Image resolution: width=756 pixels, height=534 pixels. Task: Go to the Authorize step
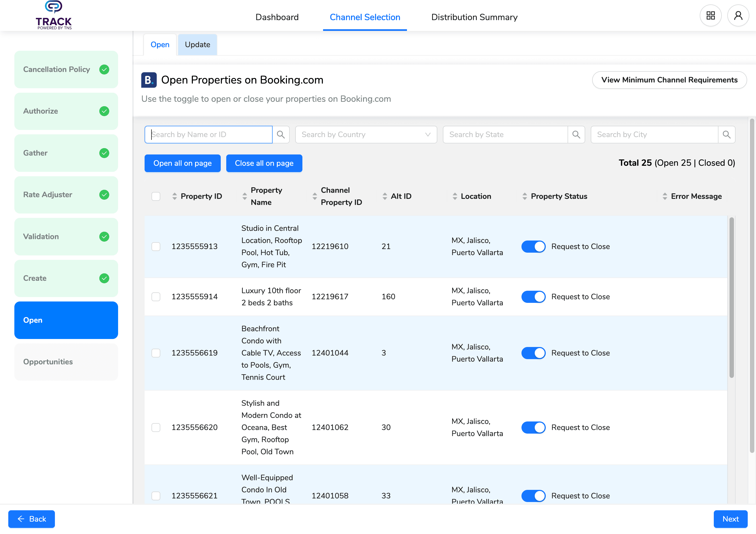[66, 111]
